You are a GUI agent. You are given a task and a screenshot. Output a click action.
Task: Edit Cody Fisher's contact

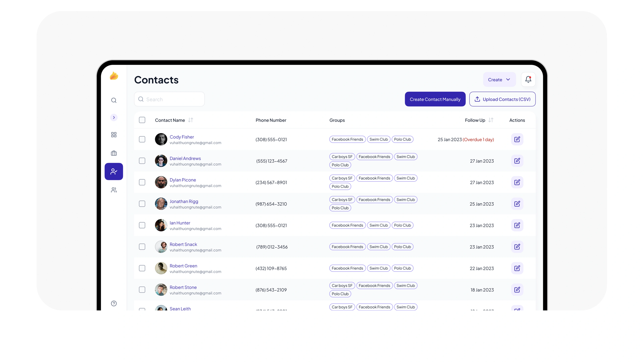point(517,139)
